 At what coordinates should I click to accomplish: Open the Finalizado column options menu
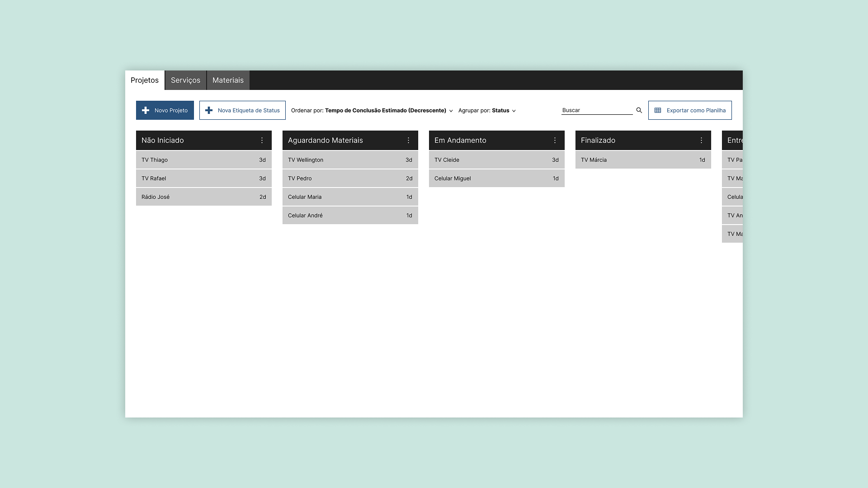tap(701, 141)
